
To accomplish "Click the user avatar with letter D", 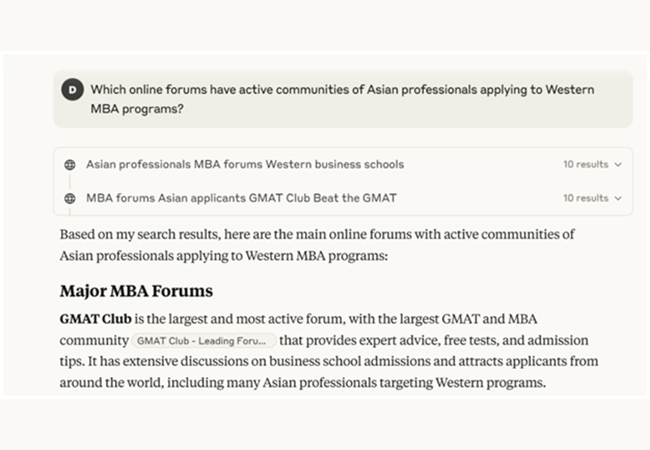I will (x=73, y=90).
